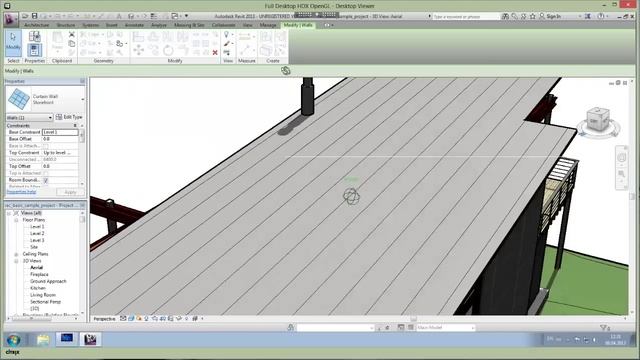640x360 pixels.
Task: Click the Zoom icon on navigation bar
Action: click(x=622, y=174)
